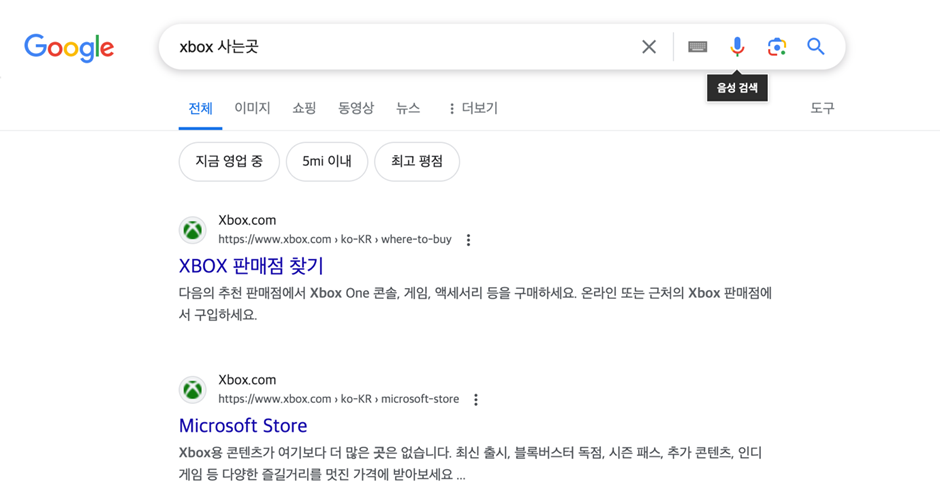Click the blue magnifier search icon
Screen dimensions: 940x504
click(x=816, y=47)
